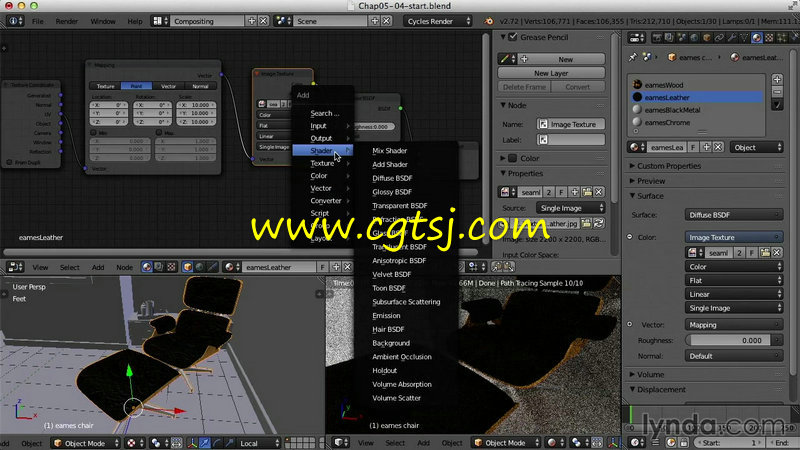The height and width of the screenshot is (450, 800).
Task: Open the Particles properties tab icon
Action: pos(781,37)
